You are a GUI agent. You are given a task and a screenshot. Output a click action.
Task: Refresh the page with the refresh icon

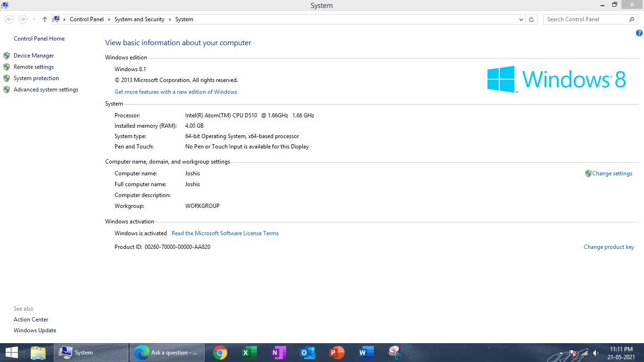point(531,19)
